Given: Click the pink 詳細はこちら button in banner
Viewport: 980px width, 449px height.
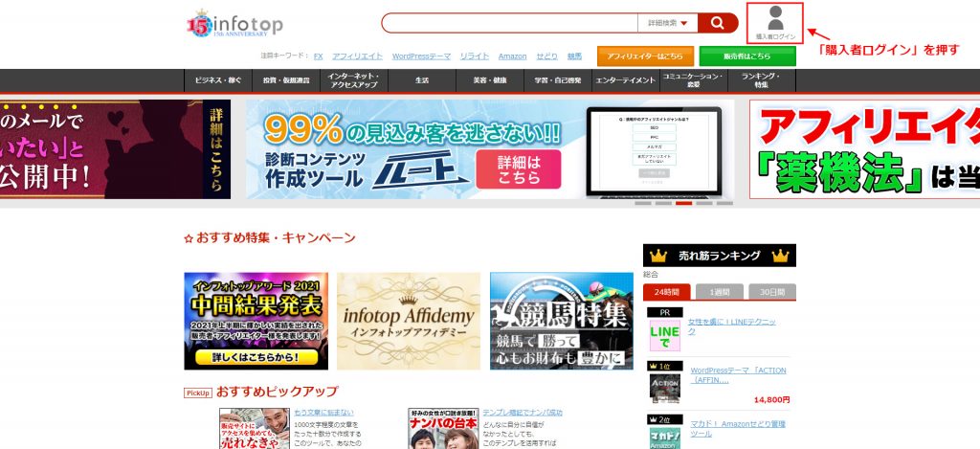Looking at the screenshot, I should [x=518, y=168].
